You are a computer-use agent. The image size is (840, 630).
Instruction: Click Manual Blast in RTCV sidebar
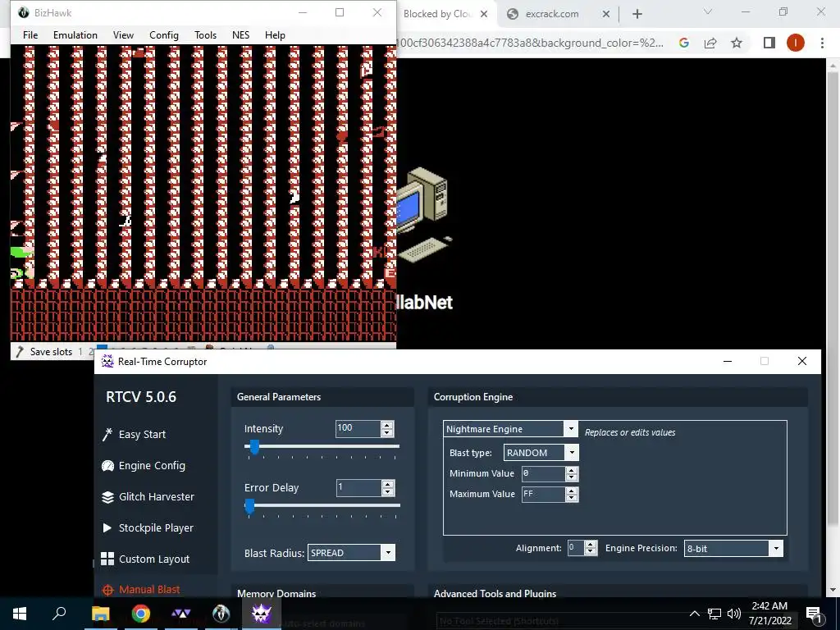click(141, 589)
